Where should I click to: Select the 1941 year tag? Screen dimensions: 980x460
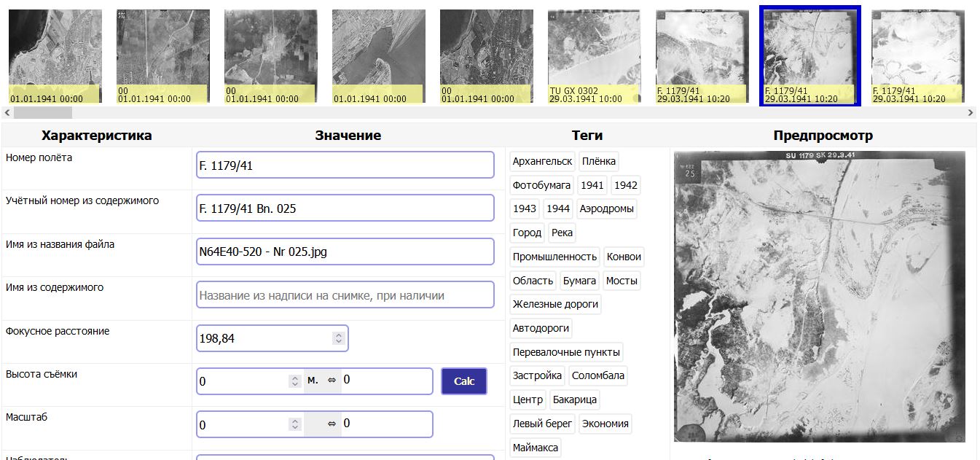tap(592, 185)
